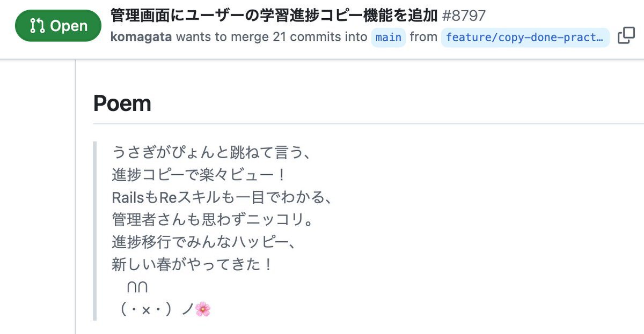Image resolution: width=644 pixels, height=334 pixels.
Task: Click the cherry blossom emoji
Action: 203,309
